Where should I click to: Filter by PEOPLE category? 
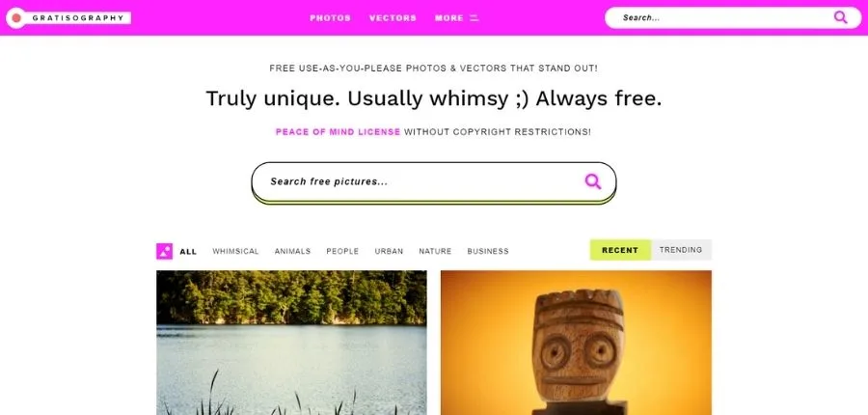click(342, 252)
